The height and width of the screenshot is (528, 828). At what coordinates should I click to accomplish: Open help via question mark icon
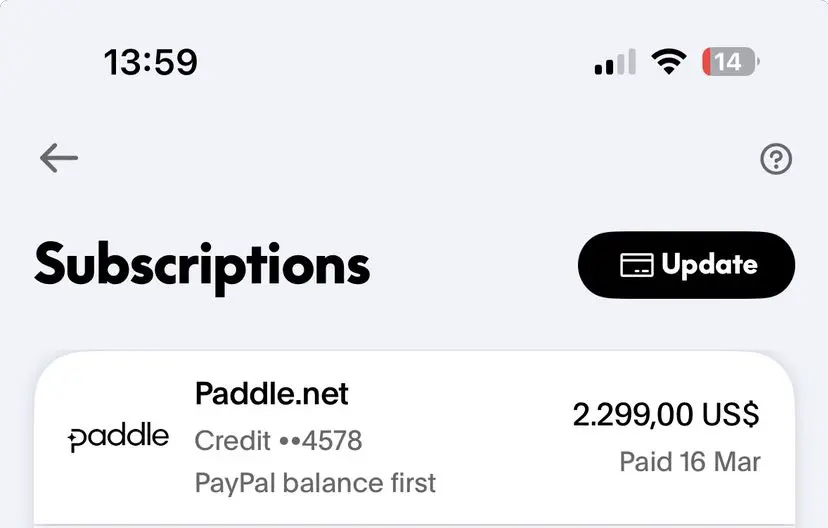[x=776, y=159]
